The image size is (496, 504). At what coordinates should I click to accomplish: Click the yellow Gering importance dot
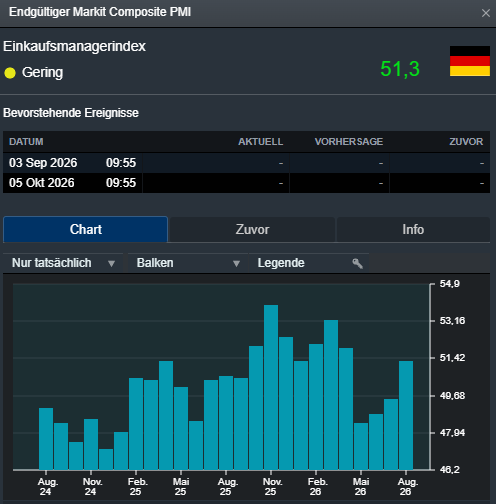point(10,73)
